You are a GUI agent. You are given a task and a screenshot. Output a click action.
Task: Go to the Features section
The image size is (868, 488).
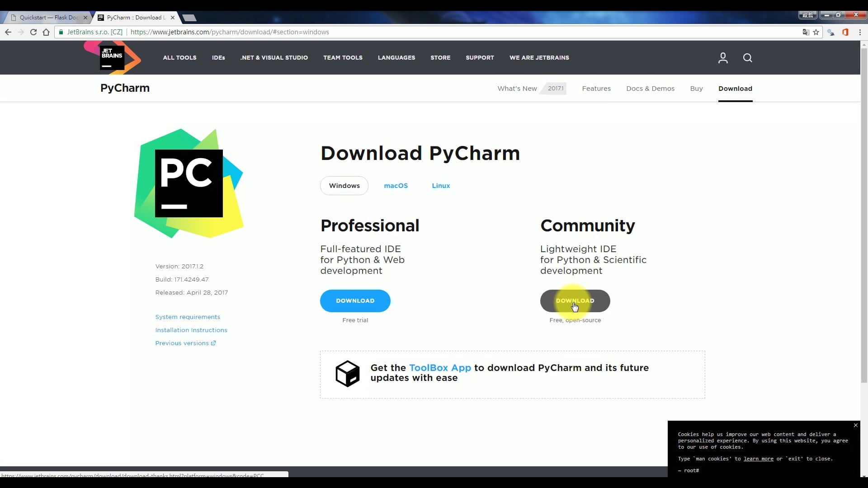coord(596,88)
